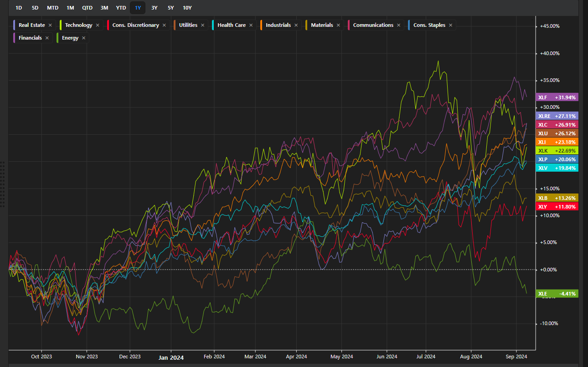This screenshot has height=367, width=588.
Task: Select the 1D time range tab
Action: click(x=19, y=8)
